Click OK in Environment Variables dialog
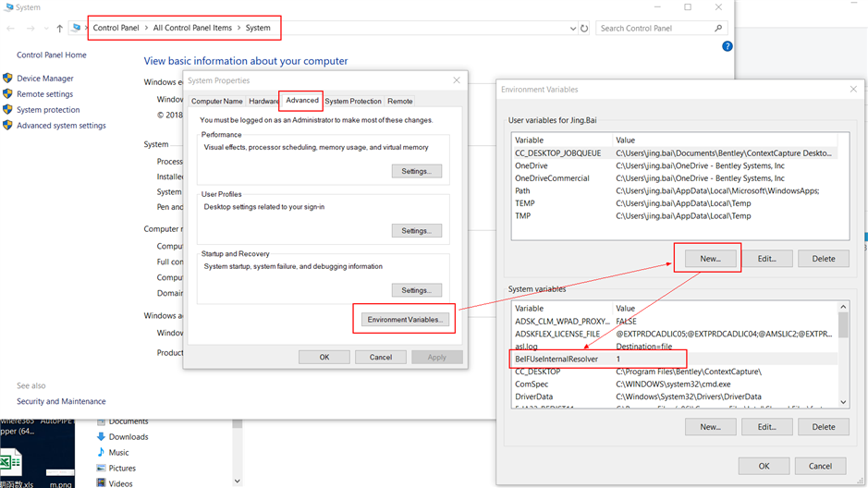 (x=764, y=466)
